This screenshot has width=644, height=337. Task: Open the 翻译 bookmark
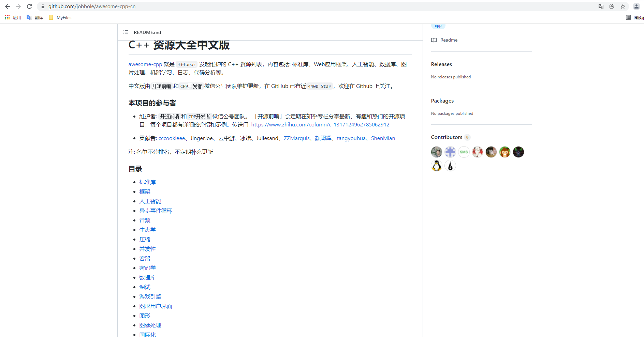(x=35, y=17)
